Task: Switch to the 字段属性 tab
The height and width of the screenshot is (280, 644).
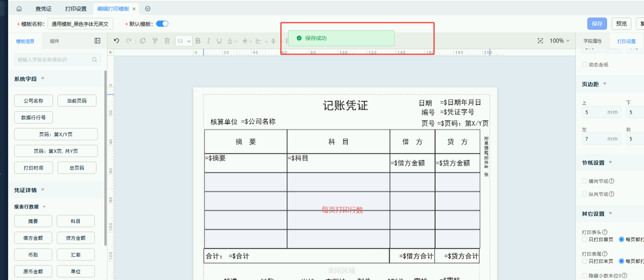Action: [x=592, y=41]
